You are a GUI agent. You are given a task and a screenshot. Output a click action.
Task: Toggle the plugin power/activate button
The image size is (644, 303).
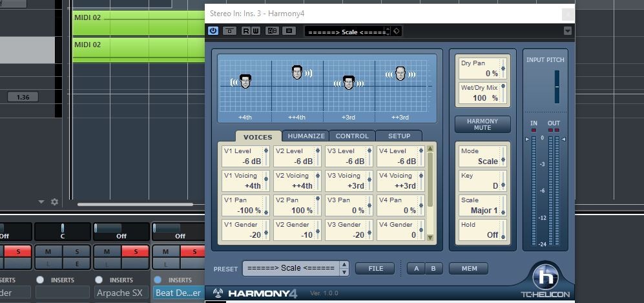pyautogui.click(x=213, y=31)
